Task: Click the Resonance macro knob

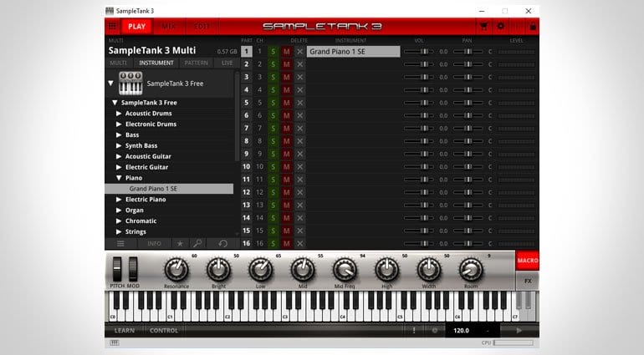Action: point(176,270)
